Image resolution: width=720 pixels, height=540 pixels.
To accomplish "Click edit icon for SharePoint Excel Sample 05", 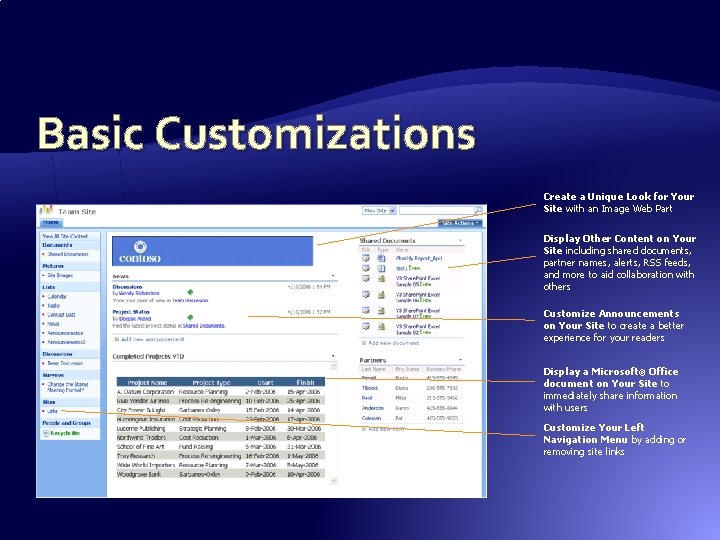I will click(366, 279).
